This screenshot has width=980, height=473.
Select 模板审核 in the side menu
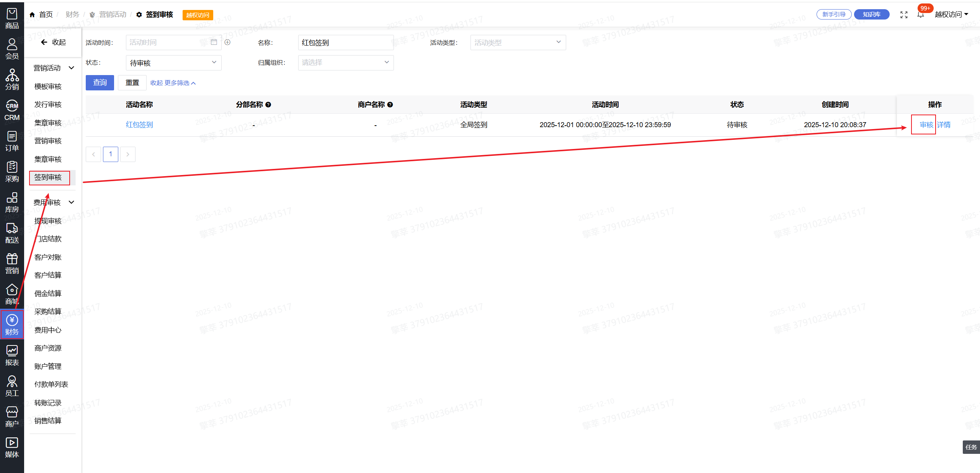point(48,87)
